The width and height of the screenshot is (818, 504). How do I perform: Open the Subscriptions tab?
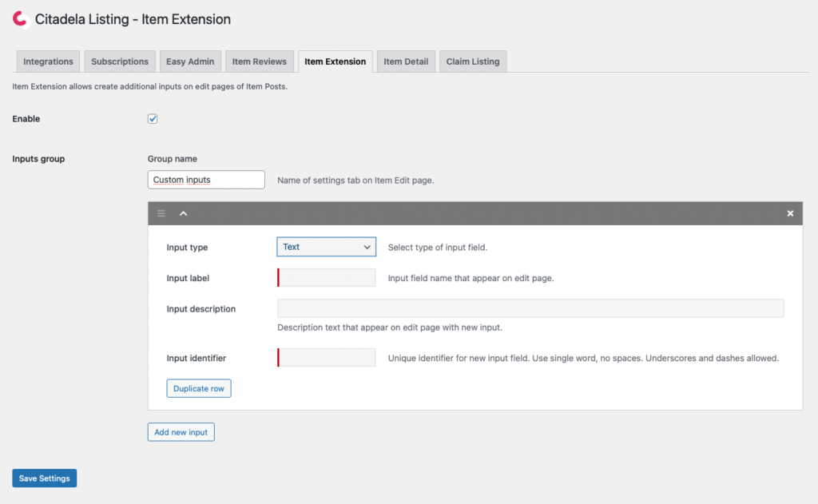pos(120,62)
